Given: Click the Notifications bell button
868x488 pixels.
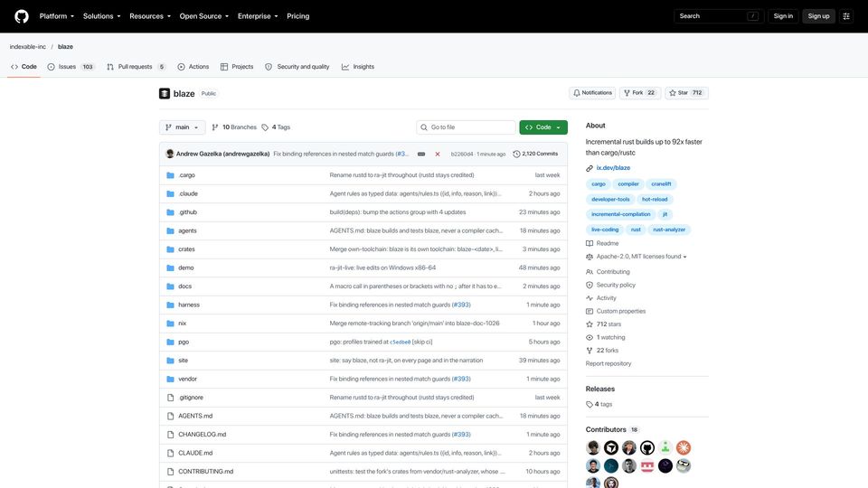Looking at the screenshot, I should tap(592, 93).
